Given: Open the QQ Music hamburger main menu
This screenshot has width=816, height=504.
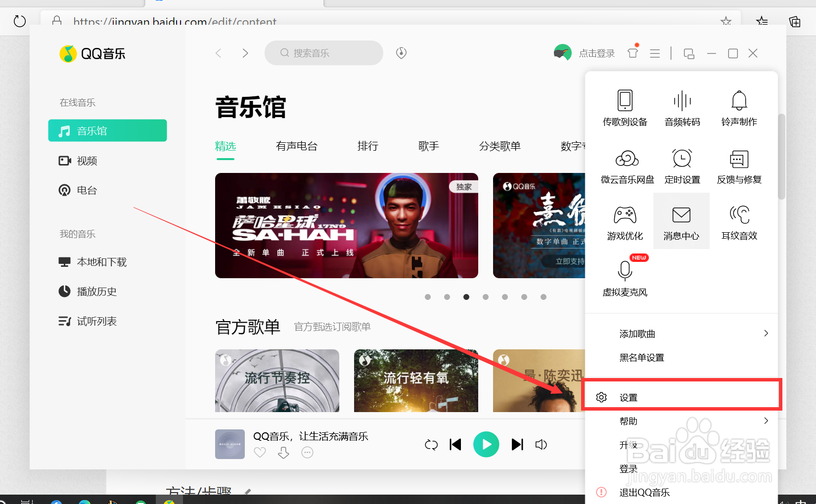Looking at the screenshot, I should click(655, 53).
